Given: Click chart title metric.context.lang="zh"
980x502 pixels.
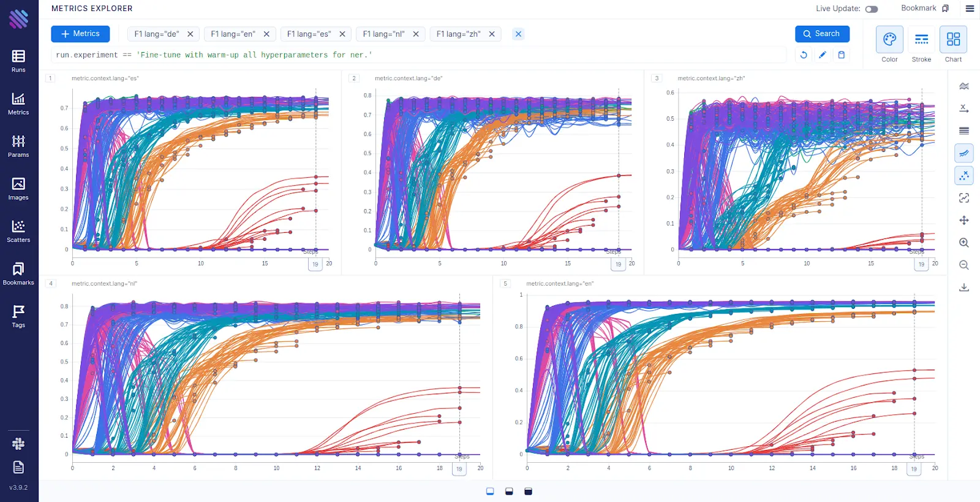Looking at the screenshot, I should 711,78.
